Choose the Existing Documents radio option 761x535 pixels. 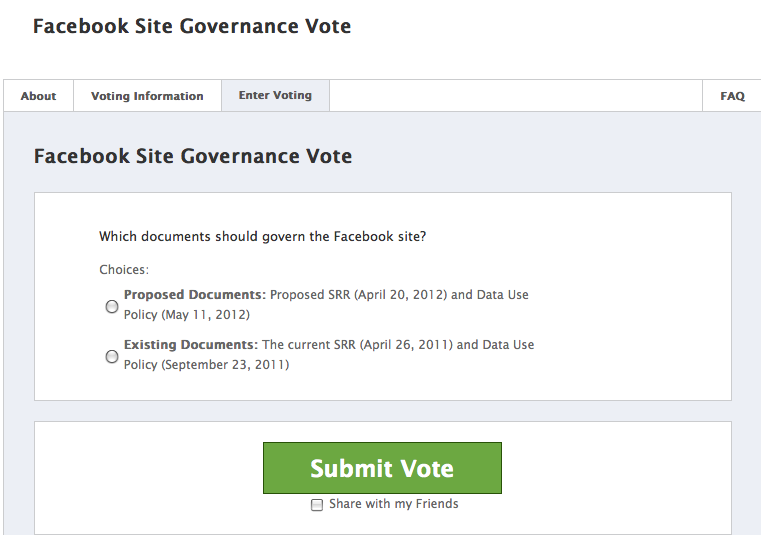click(x=112, y=356)
